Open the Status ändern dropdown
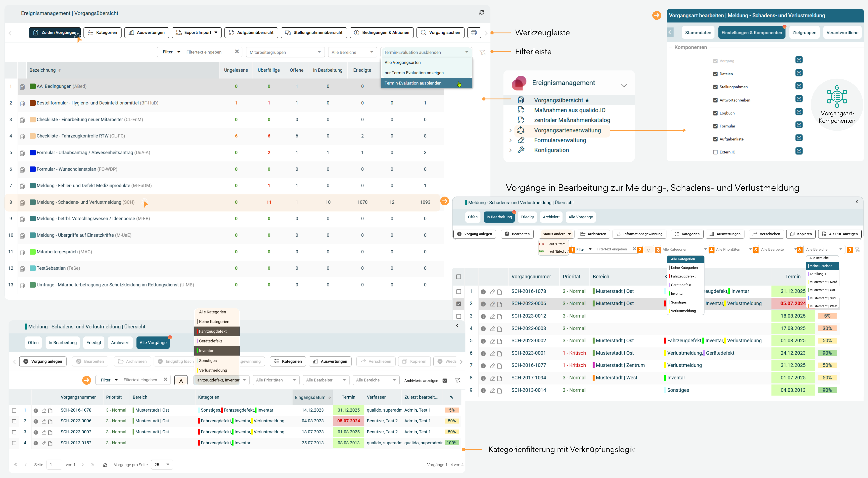Image resolution: width=868 pixels, height=478 pixels. 556,234
